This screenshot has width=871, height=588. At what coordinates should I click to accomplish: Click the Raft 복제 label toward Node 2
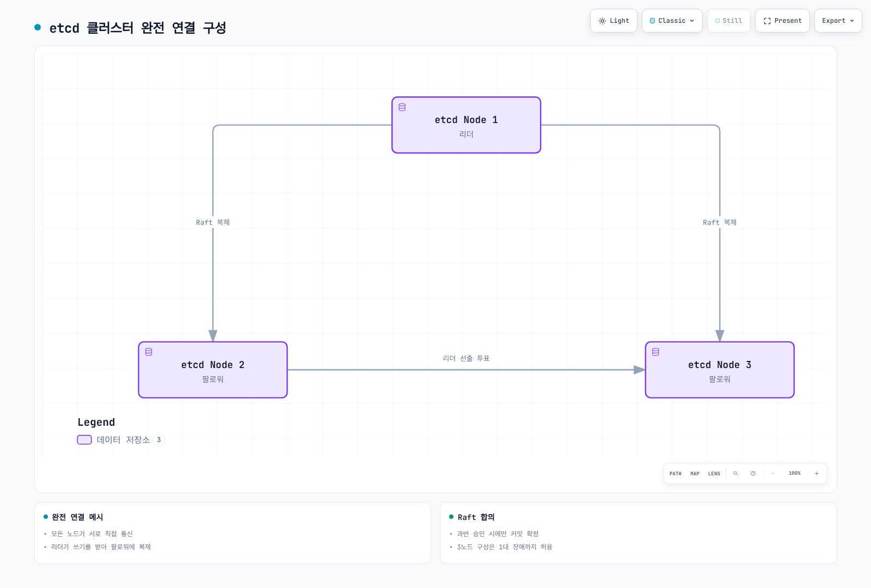(213, 222)
